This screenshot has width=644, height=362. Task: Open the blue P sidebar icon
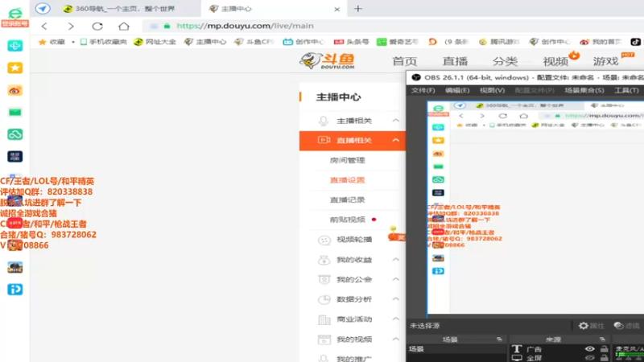tap(14, 290)
